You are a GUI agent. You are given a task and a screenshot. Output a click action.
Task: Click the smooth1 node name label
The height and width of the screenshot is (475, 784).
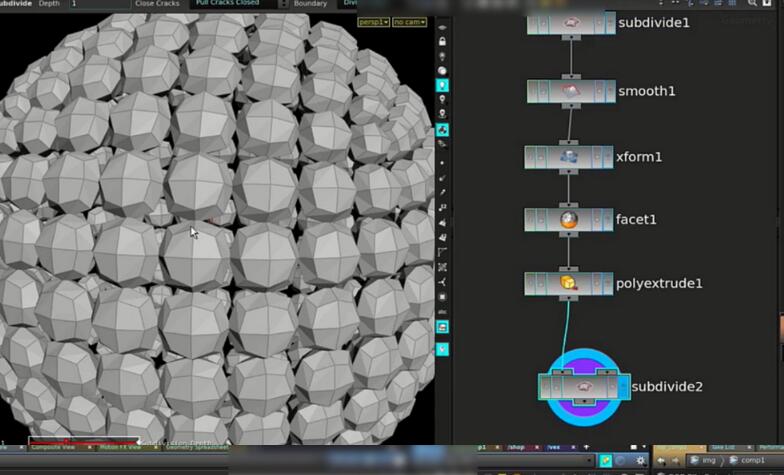pos(646,91)
